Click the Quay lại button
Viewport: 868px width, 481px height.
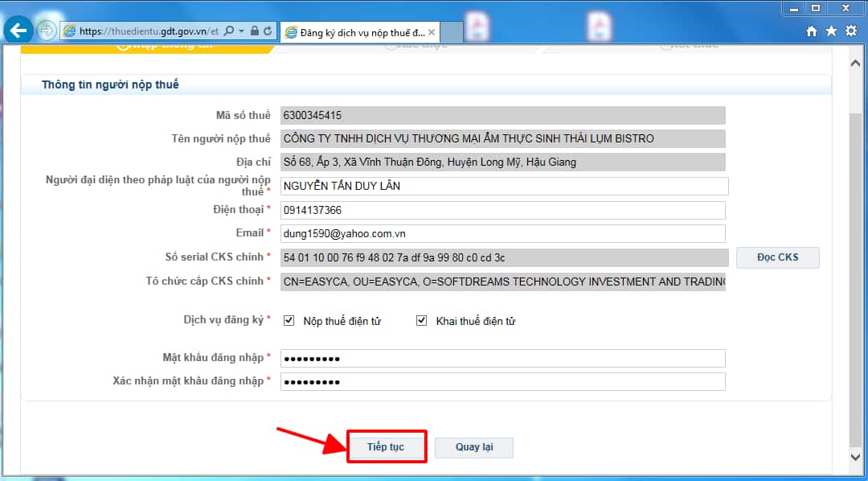point(473,447)
